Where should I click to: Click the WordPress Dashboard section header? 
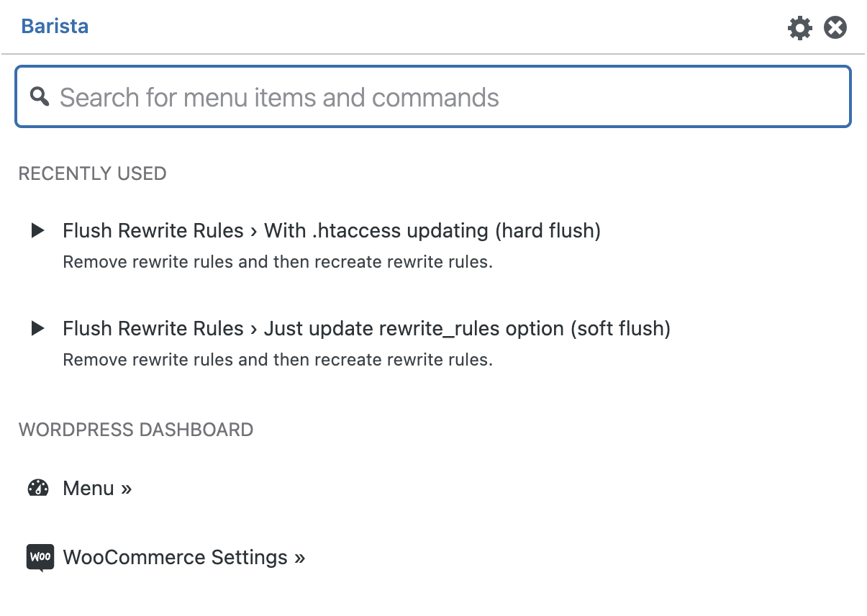[135, 430]
